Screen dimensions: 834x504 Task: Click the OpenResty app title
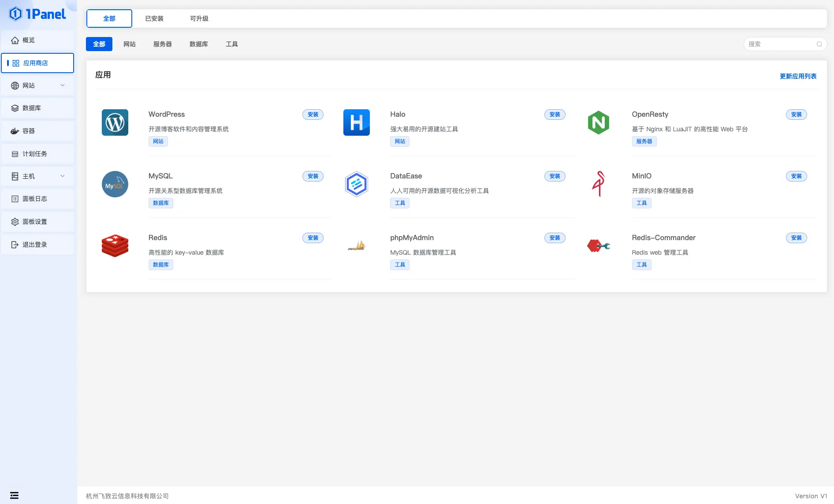650,115
